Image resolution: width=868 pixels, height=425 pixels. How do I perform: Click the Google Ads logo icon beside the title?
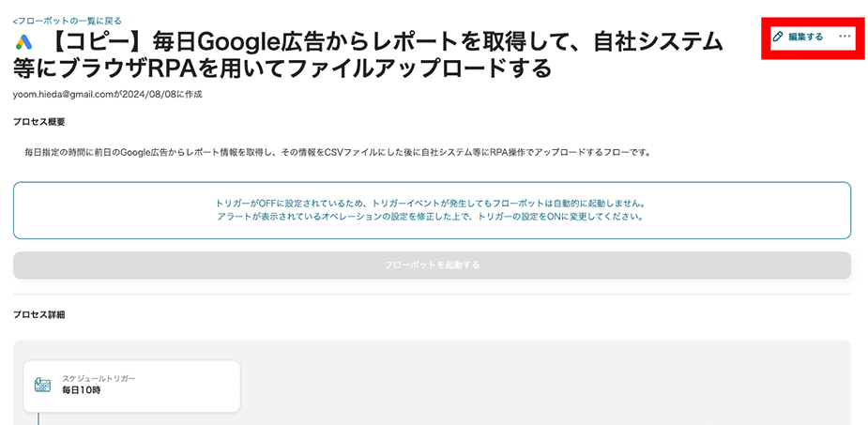point(23,42)
